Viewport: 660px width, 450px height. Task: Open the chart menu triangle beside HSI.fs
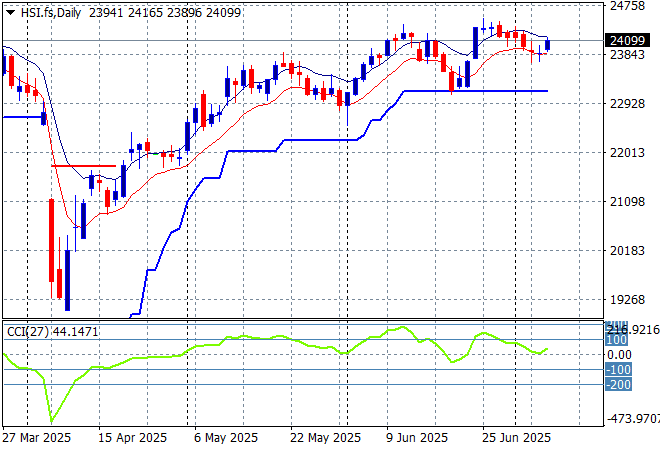click(x=10, y=13)
